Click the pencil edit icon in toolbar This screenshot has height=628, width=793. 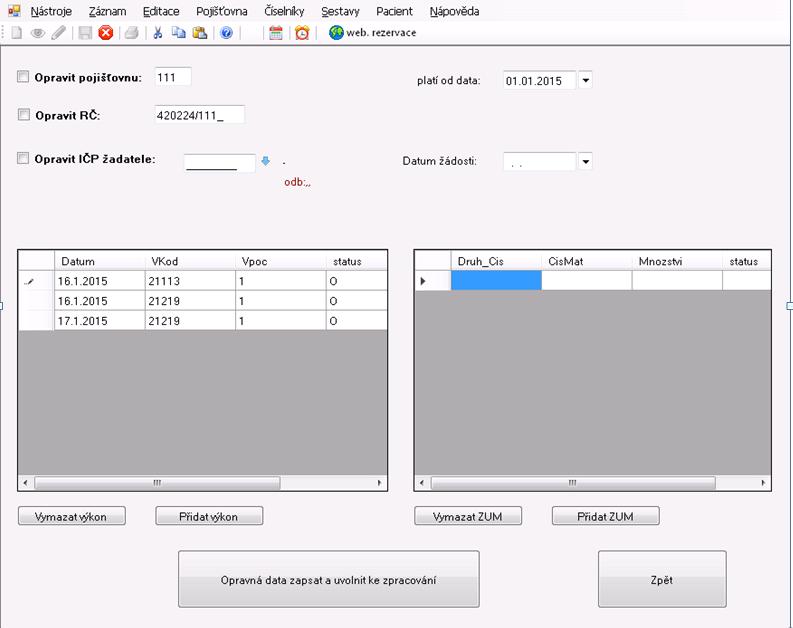point(59,33)
